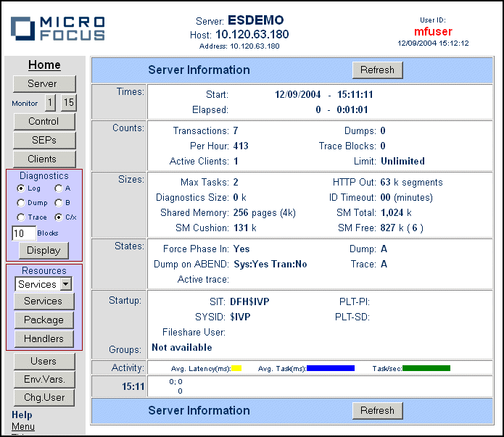Screen dimensions: 504x437
Task: Click the Blocks number input field
Action: (x=24, y=233)
